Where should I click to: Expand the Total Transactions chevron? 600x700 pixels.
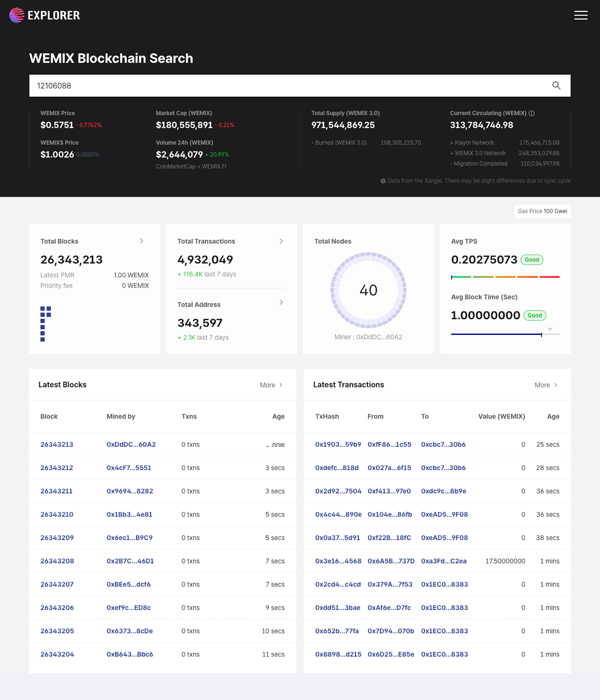coord(281,241)
